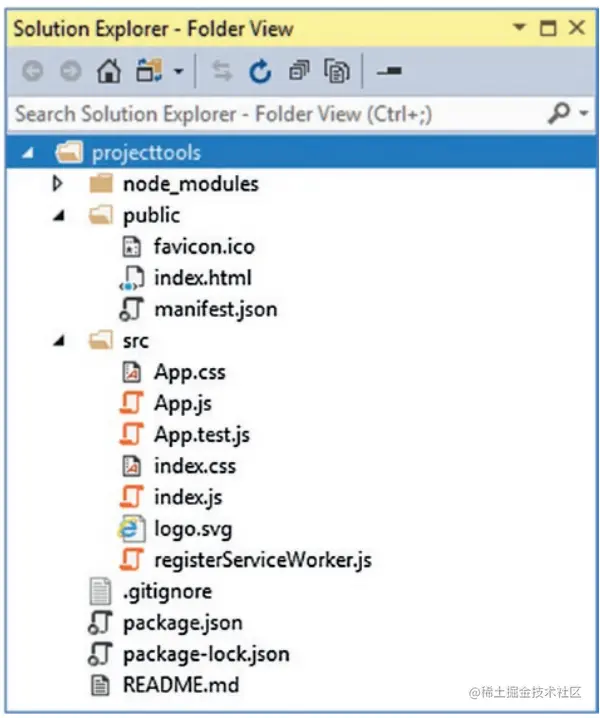Collapse the projecttools root node
Screen dimensions: 600x718
(28, 152)
